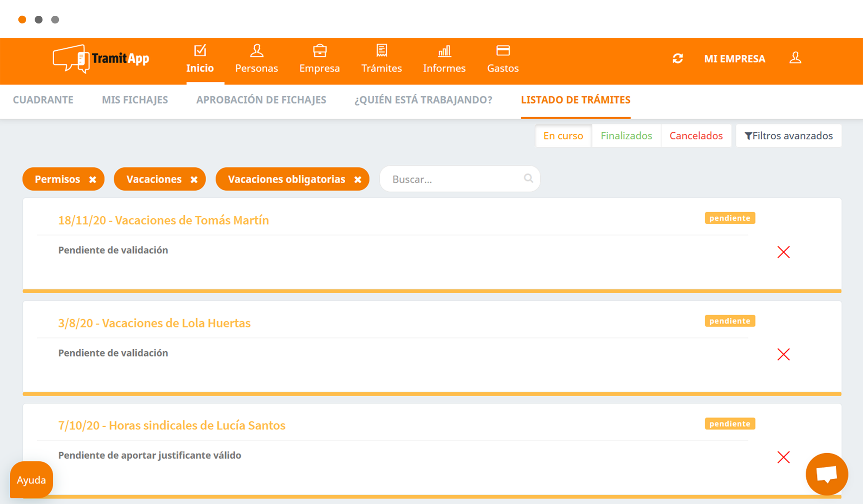Viewport: 863px width, 504px height.
Task: Open the user profile icon
Action: (x=795, y=58)
